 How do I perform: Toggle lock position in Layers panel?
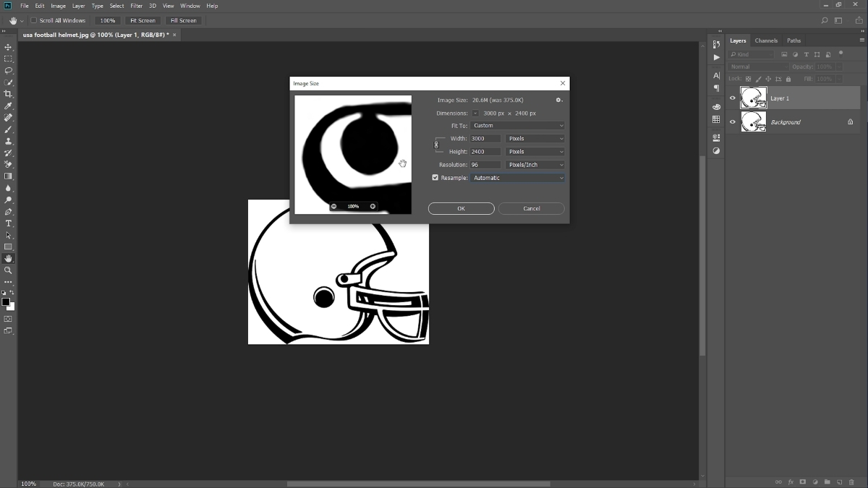pos(767,78)
